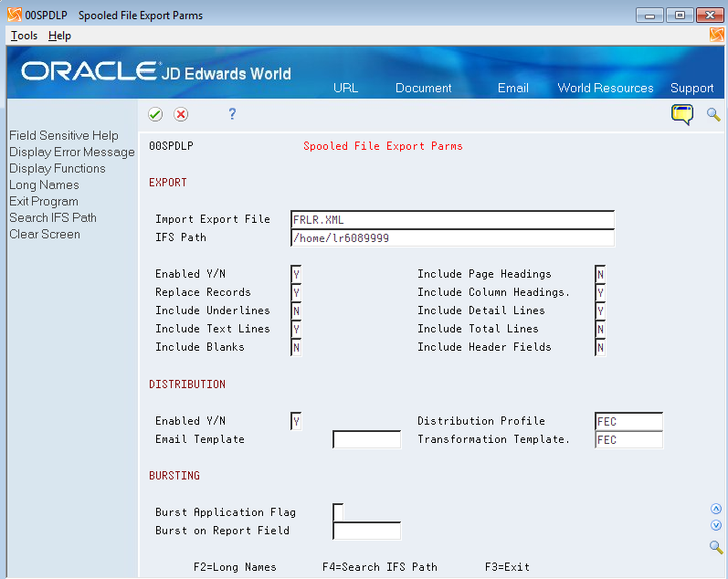Image resolution: width=728 pixels, height=579 pixels.
Task: Click the Transformation Template field
Action: point(628,439)
